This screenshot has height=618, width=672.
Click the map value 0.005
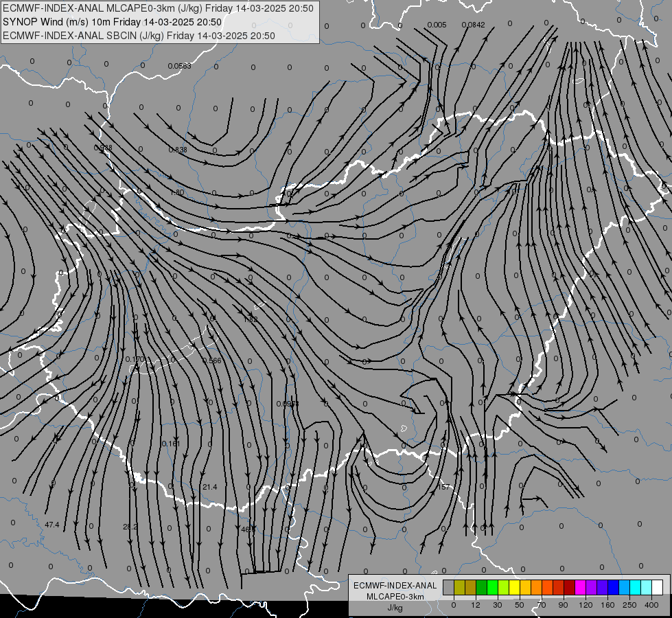(437, 25)
